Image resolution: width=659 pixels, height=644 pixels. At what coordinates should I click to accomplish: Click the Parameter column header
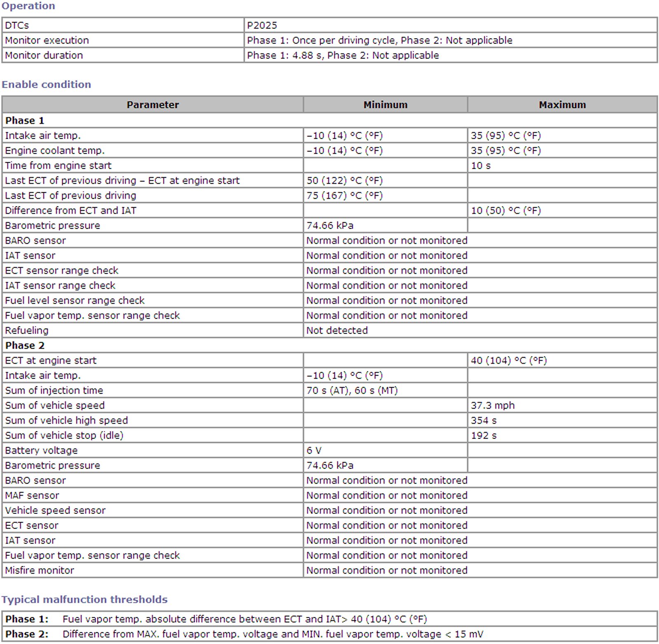pos(152,105)
